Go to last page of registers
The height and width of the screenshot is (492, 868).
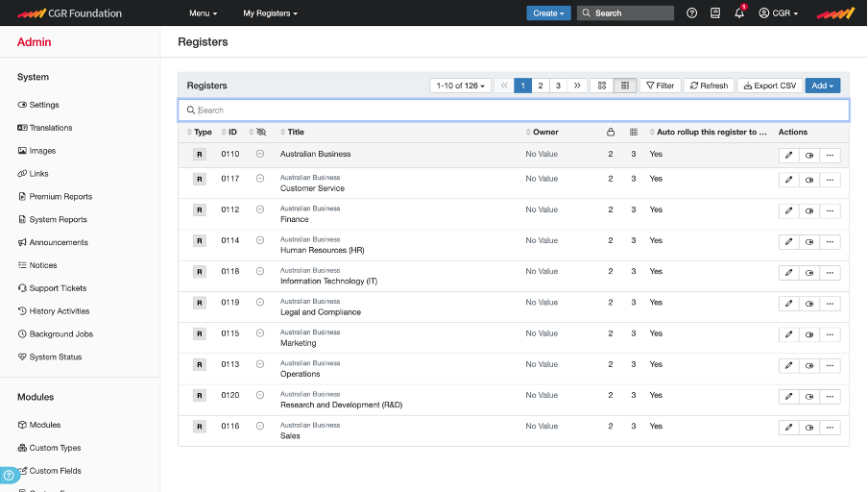[x=577, y=86]
